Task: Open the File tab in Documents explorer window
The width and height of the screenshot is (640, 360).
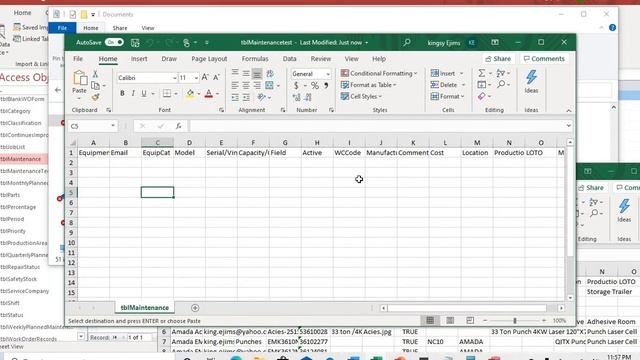Action: [62, 28]
